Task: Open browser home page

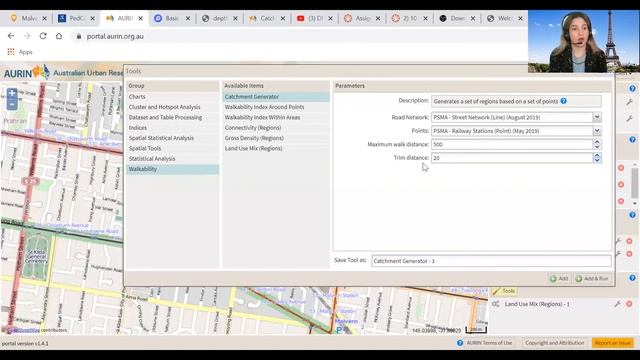Action: [x=59, y=36]
